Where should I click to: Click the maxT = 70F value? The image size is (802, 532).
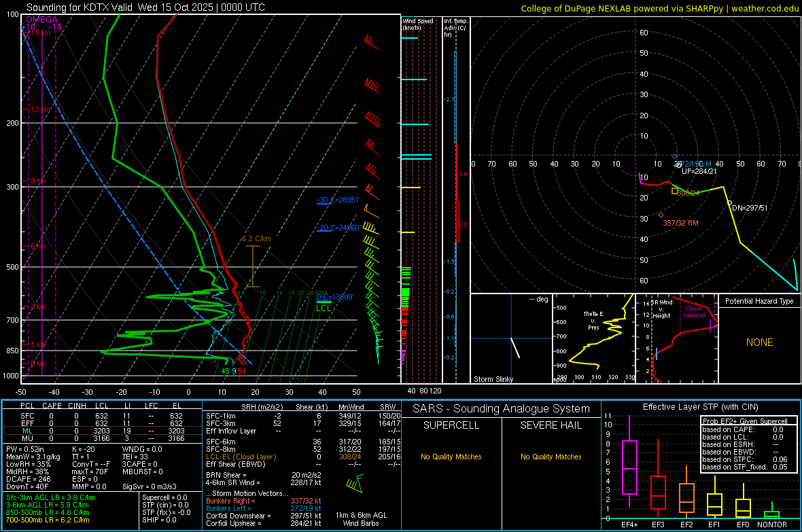click(90, 472)
